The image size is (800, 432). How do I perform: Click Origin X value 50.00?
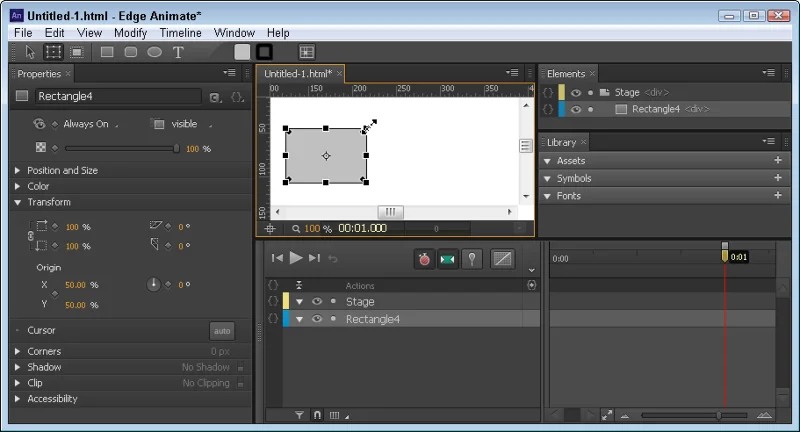click(75, 285)
